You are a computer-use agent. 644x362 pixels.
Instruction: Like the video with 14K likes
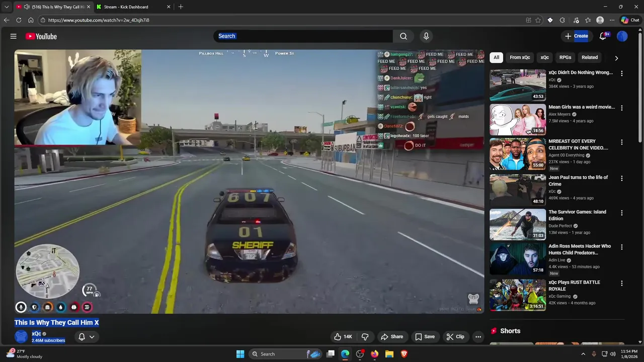tap(343, 337)
